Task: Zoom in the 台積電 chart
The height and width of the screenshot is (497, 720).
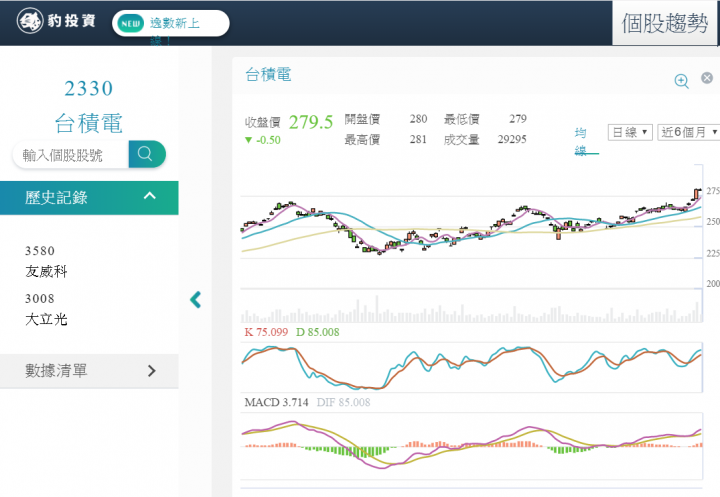Action: (x=681, y=81)
